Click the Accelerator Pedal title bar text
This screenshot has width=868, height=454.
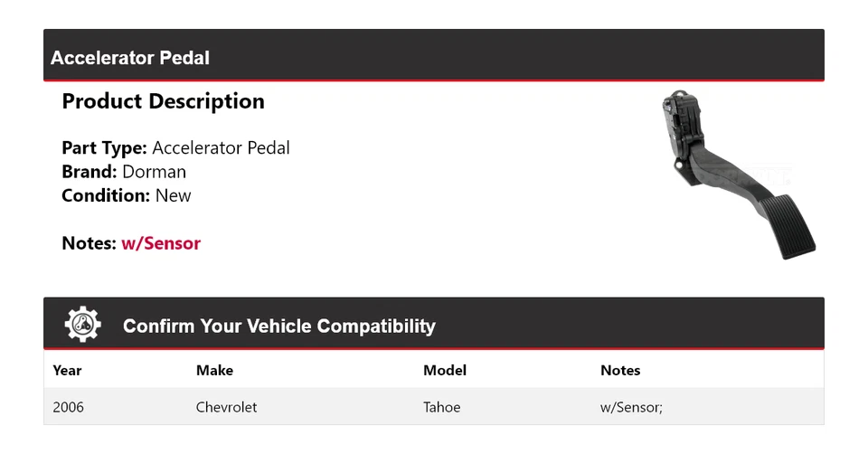(x=130, y=58)
